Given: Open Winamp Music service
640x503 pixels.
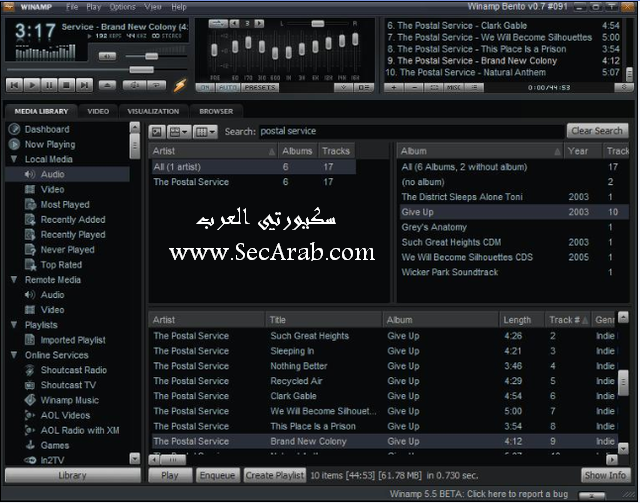Looking at the screenshot, I should click(x=69, y=401).
